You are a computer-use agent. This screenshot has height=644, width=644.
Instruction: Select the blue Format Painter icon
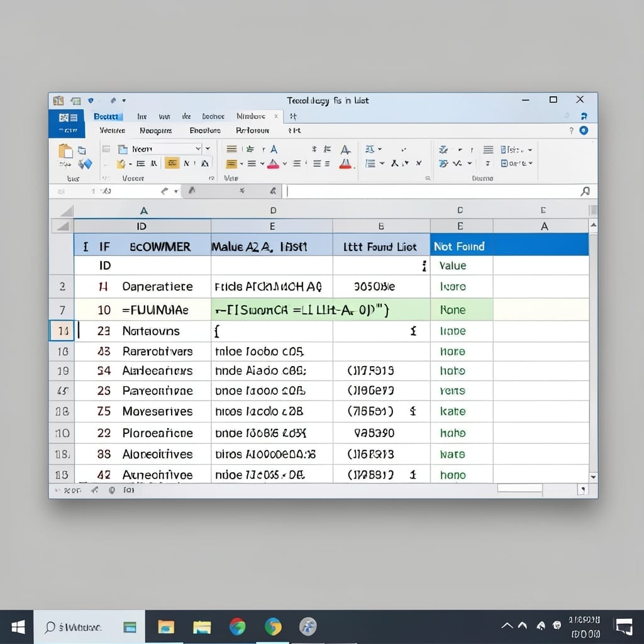coord(85,164)
